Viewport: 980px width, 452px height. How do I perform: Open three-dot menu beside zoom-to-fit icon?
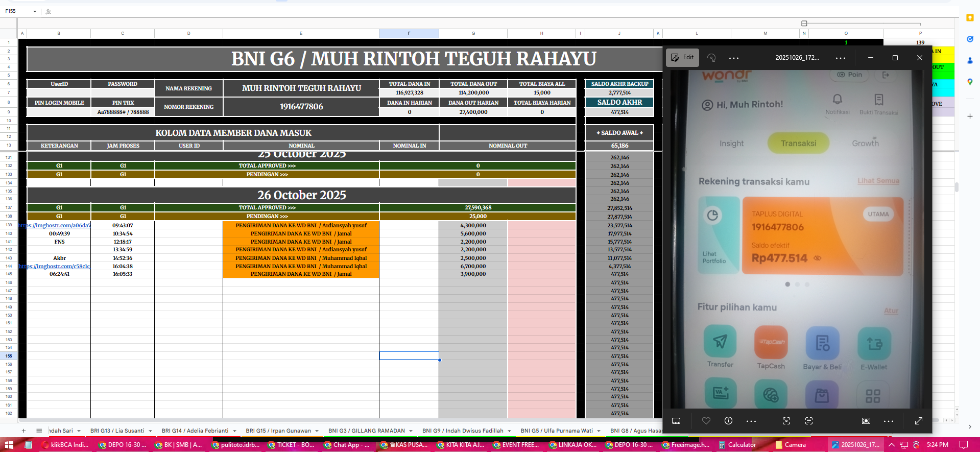pos(889,421)
